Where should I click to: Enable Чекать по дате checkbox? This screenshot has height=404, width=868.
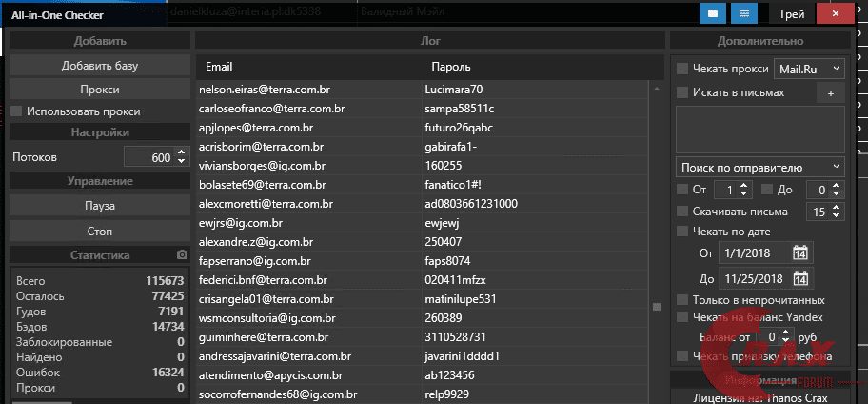click(x=682, y=232)
